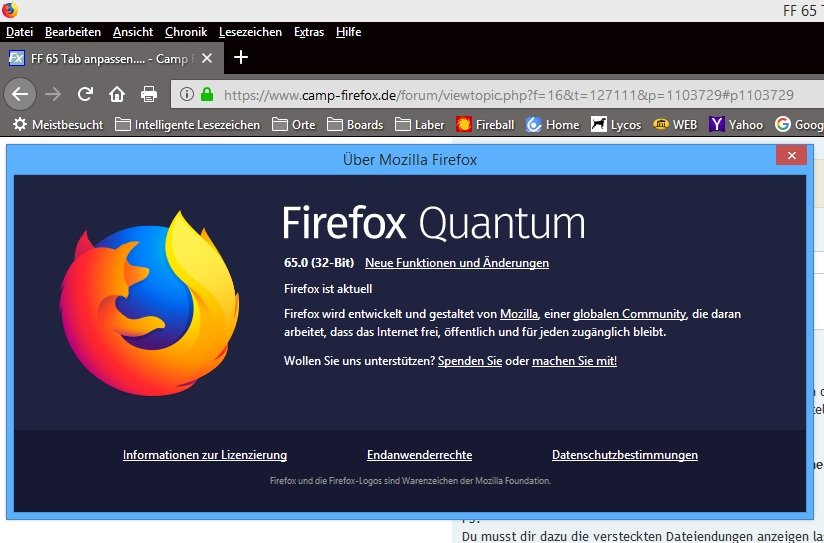Close the FF 65 Tab anpassen tab
The height and width of the screenshot is (543, 824).
click(207, 58)
